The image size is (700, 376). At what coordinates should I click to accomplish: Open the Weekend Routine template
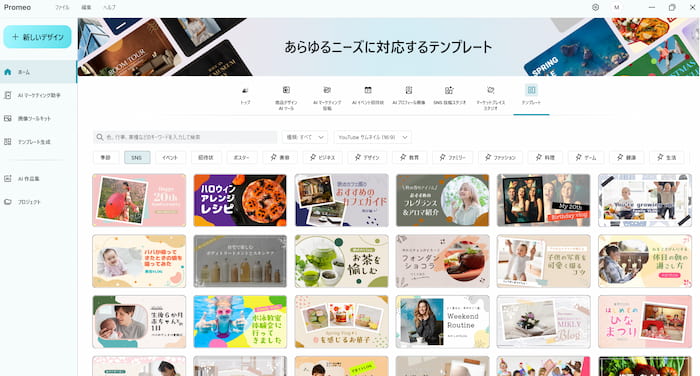442,322
